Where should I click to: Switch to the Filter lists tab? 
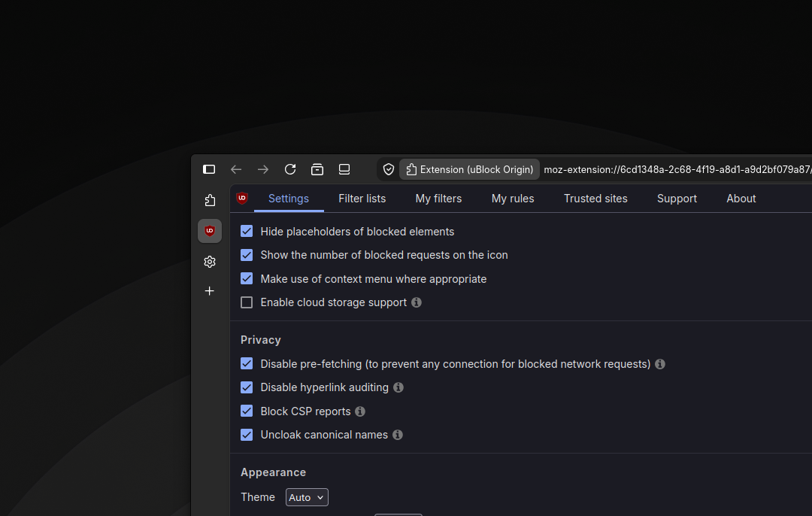(x=362, y=199)
